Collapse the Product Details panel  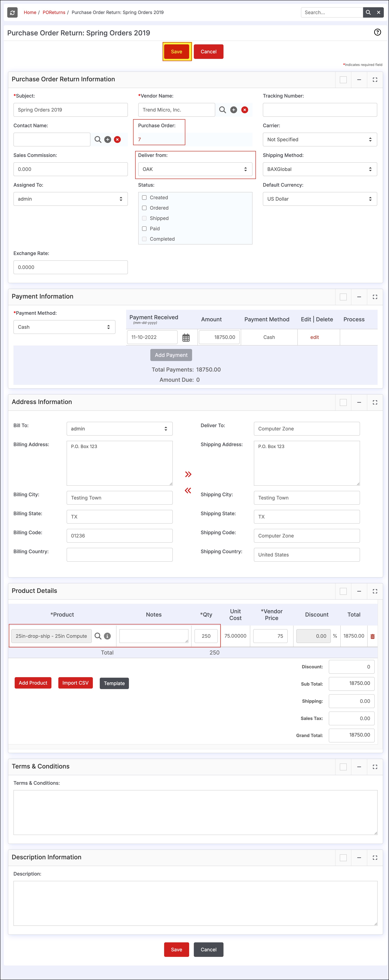coord(359,591)
